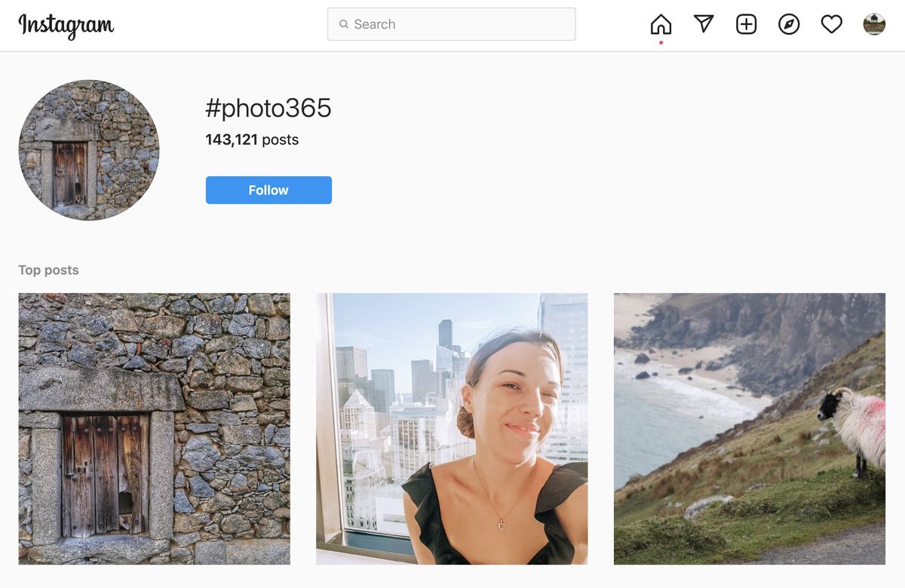Click the #photo365 hashtag title
This screenshot has height=588, width=905.
click(268, 109)
